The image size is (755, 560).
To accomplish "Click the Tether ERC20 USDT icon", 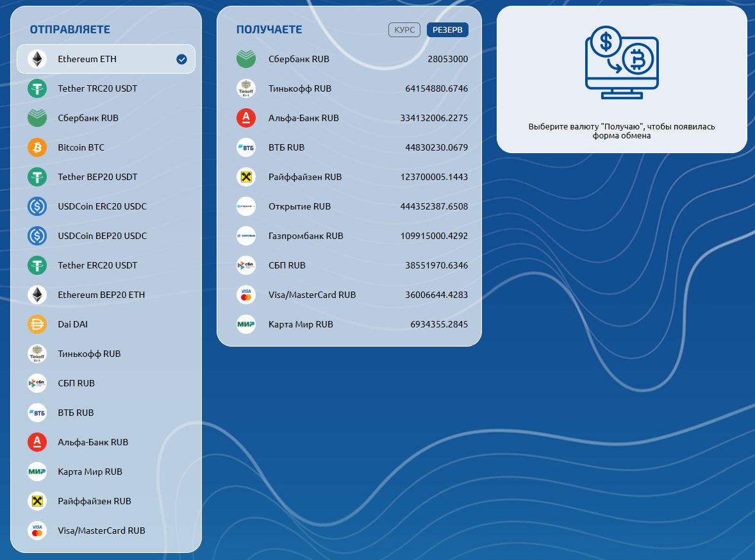I will tap(37, 265).
